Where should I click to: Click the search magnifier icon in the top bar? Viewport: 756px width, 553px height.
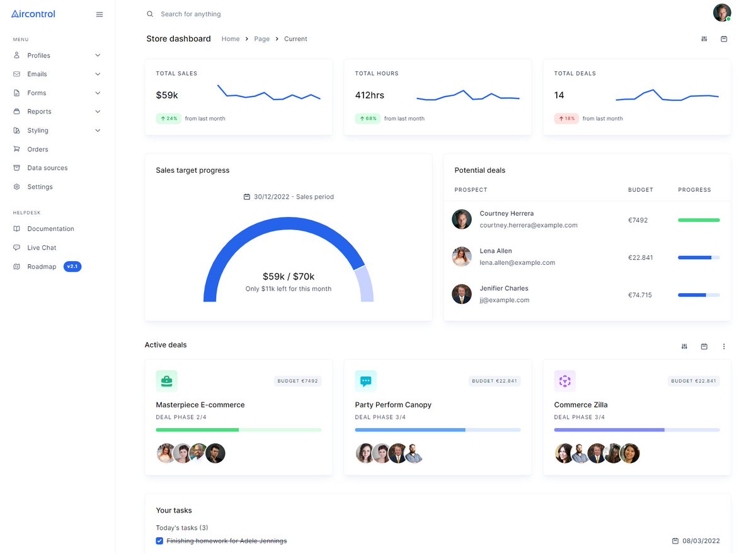[149, 13]
